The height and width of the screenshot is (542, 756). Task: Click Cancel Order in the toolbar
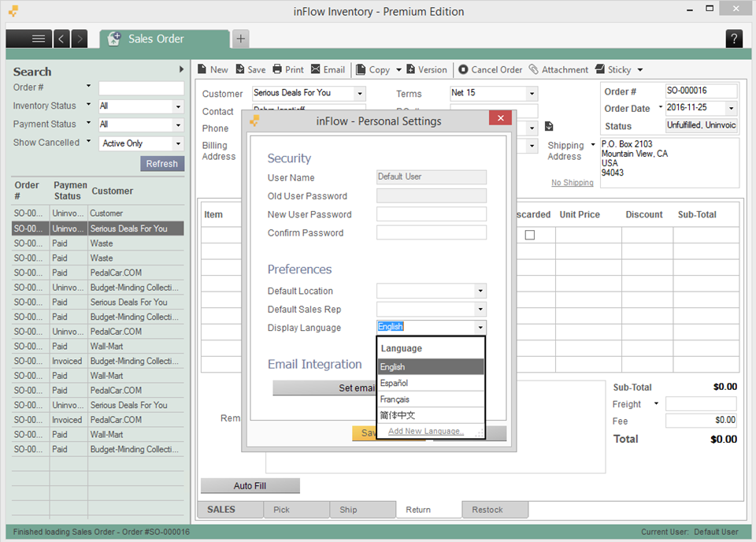click(490, 69)
